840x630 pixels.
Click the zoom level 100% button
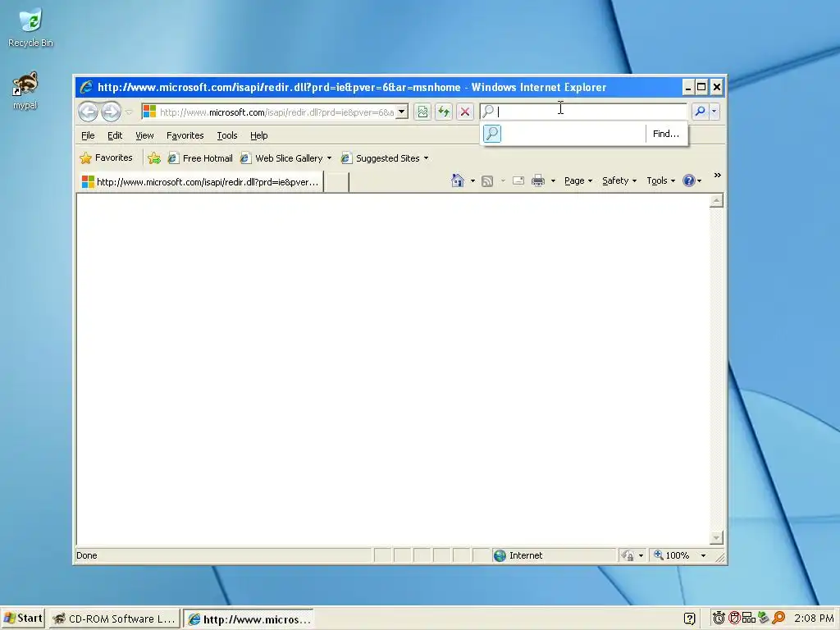tap(671, 555)
